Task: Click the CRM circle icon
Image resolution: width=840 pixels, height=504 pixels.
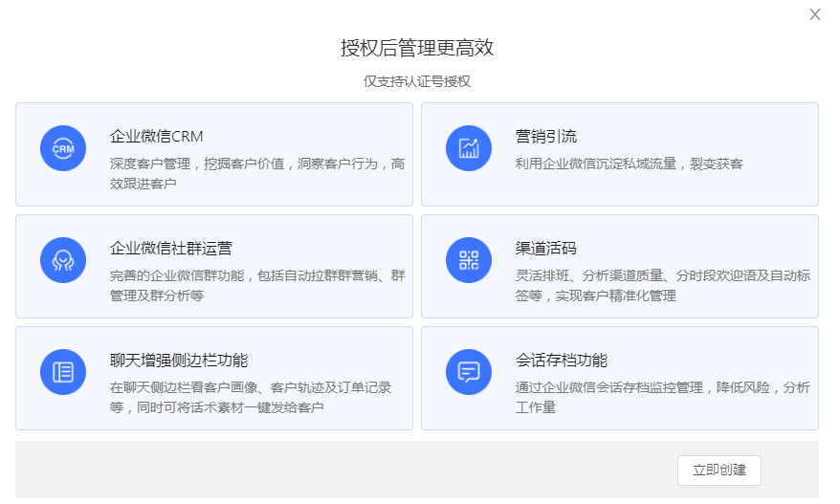Action: pos(63,148)
